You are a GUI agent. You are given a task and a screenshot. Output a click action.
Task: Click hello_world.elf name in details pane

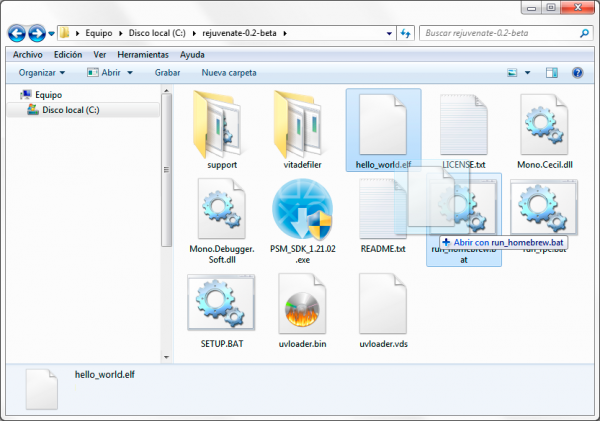(x=104, y=375)
